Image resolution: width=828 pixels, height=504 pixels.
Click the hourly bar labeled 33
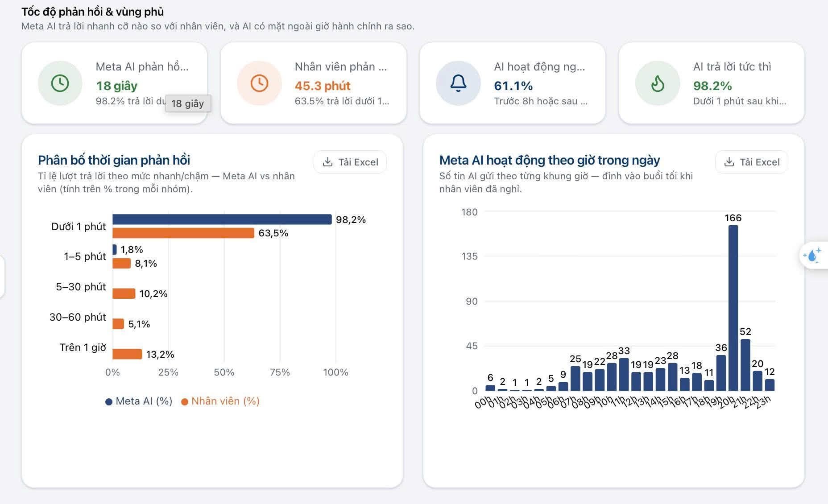pos(624,374)
